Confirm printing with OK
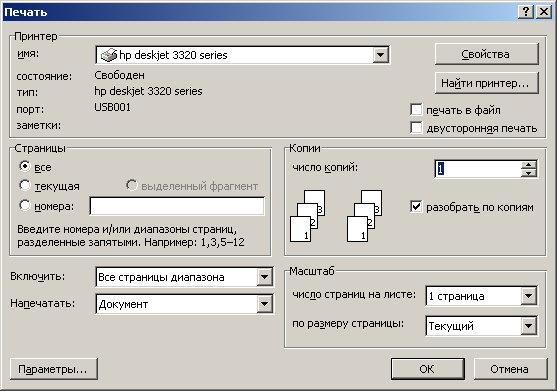The width and height of the screenshot is (557, 391). point(428,369)
